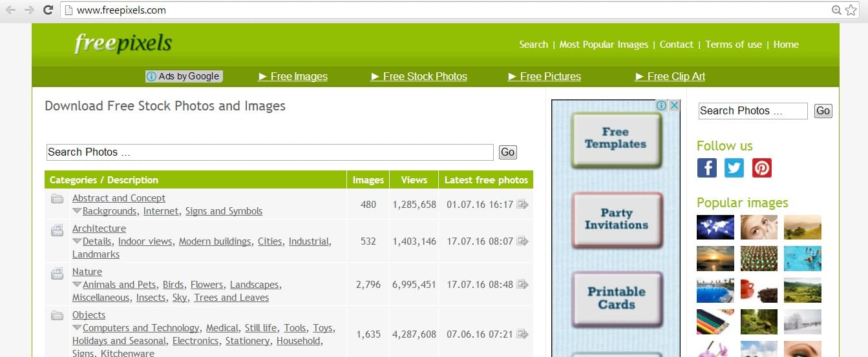Click the freepixels logo
Viewport: 868px width, 357px height.
123,43
